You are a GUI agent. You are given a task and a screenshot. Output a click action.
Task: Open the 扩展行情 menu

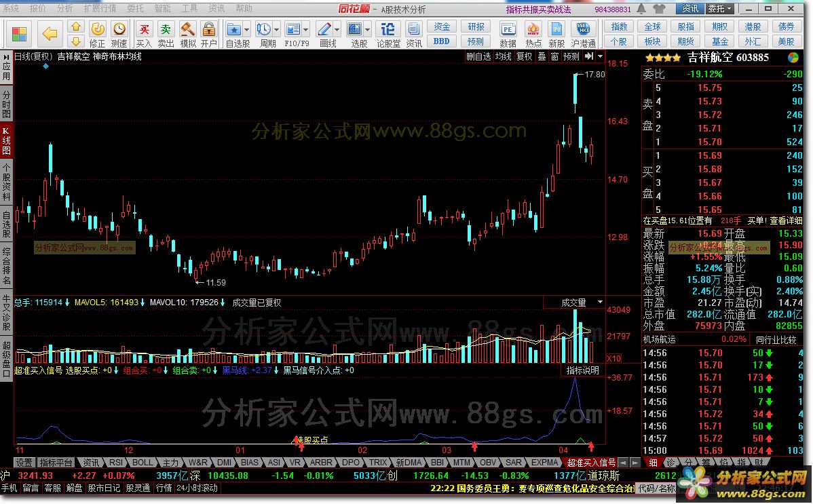pos(100,8)
